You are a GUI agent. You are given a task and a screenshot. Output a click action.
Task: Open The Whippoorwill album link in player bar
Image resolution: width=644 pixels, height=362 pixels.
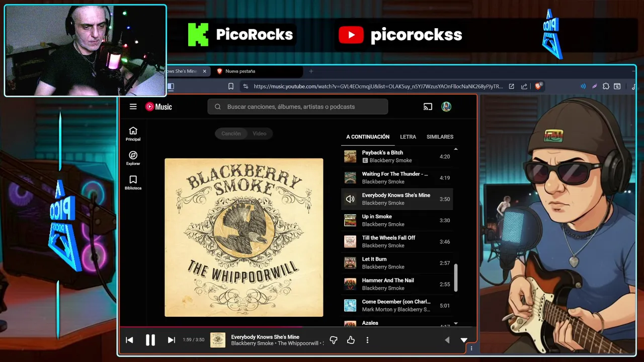pyautogui.click(x=298, y=343)
